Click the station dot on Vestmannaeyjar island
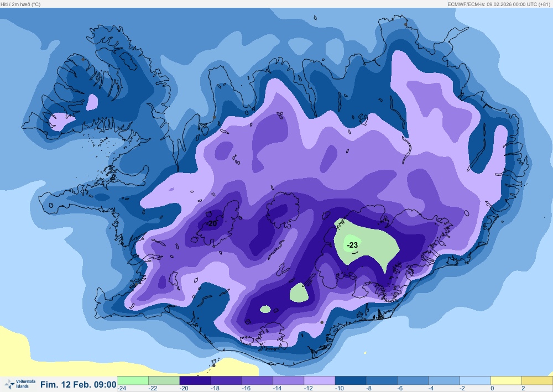The height and width of the screenshot is (392, 553). (213, 365)
